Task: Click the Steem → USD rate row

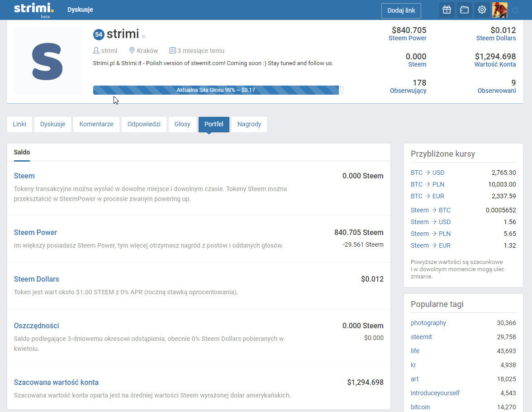Action: [x=463, y=222]
